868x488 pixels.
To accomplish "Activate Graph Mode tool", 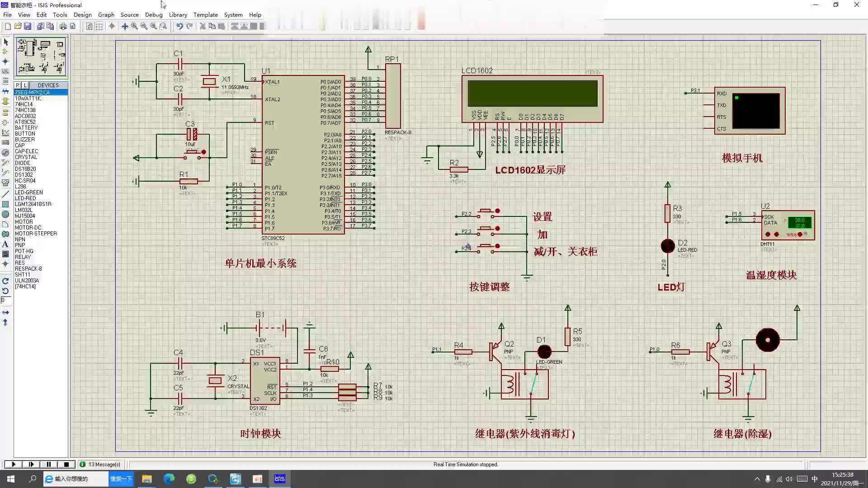I will [x=6, y=133].
